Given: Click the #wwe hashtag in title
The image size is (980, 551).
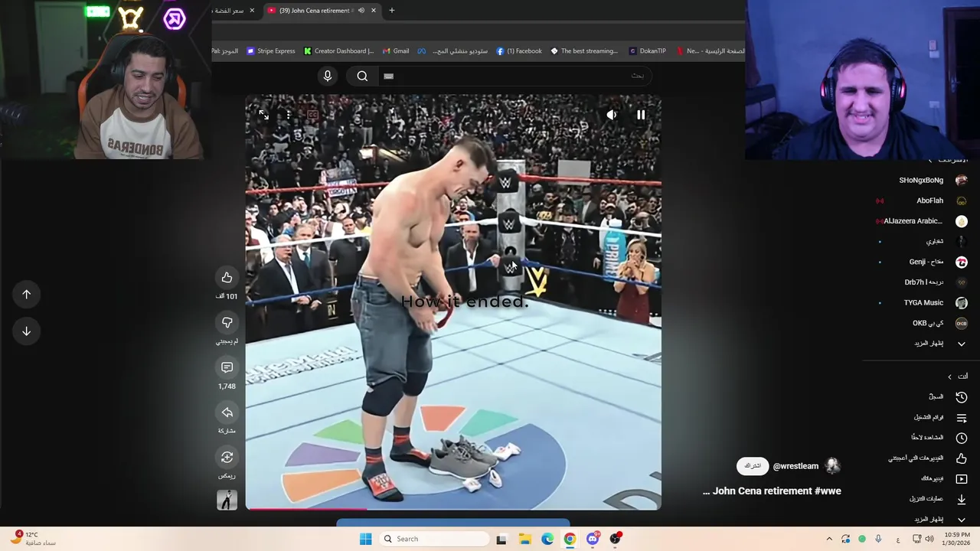Looking at the screenshot, I should click(x=828, y=491).
